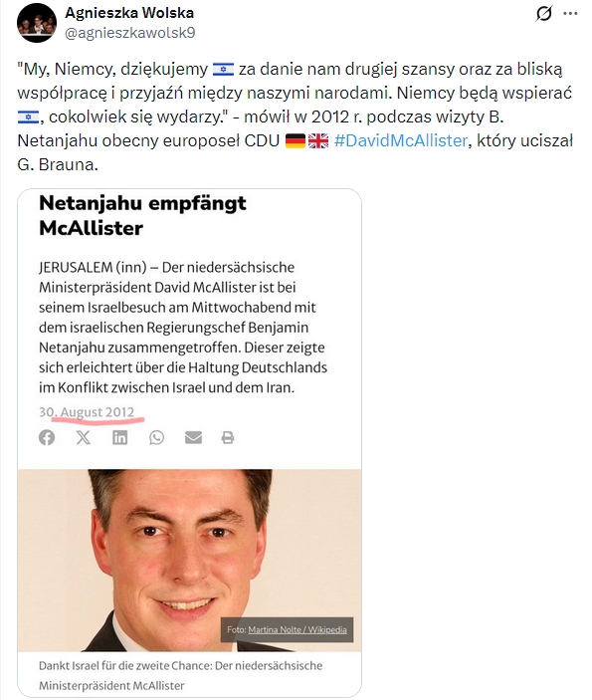Click the UK flag emoji before the hashtag
Screen dimensions: 592x700
pos(318,140)
